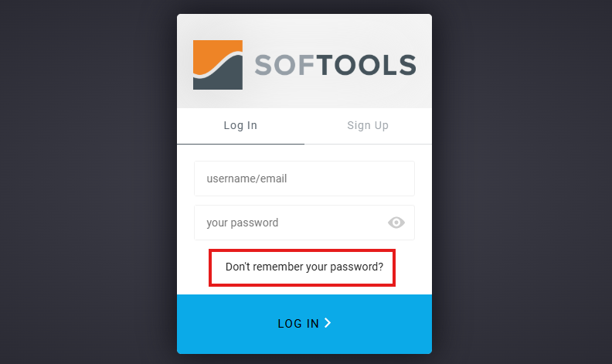Submit with the blue LOG IN button

pyautogui.click(x=304, y=324)
